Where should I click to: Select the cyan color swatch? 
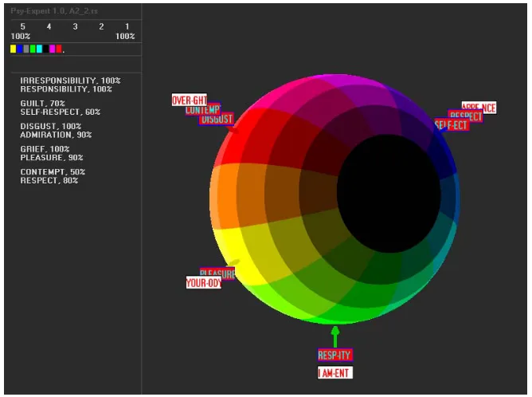coord(39,49)
